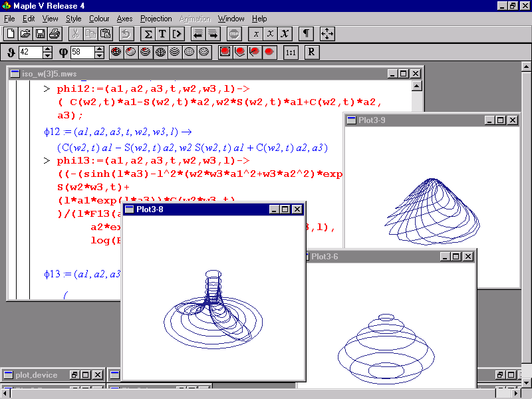This screenshot has width=532, height=399.
Task: Print using the printer toolbar icon
Action: pos(55,34)
